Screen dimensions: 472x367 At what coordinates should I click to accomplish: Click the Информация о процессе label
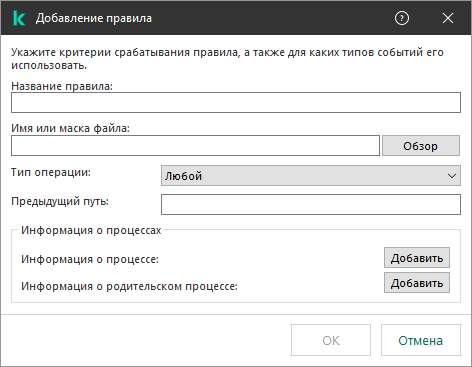point(90,259)
